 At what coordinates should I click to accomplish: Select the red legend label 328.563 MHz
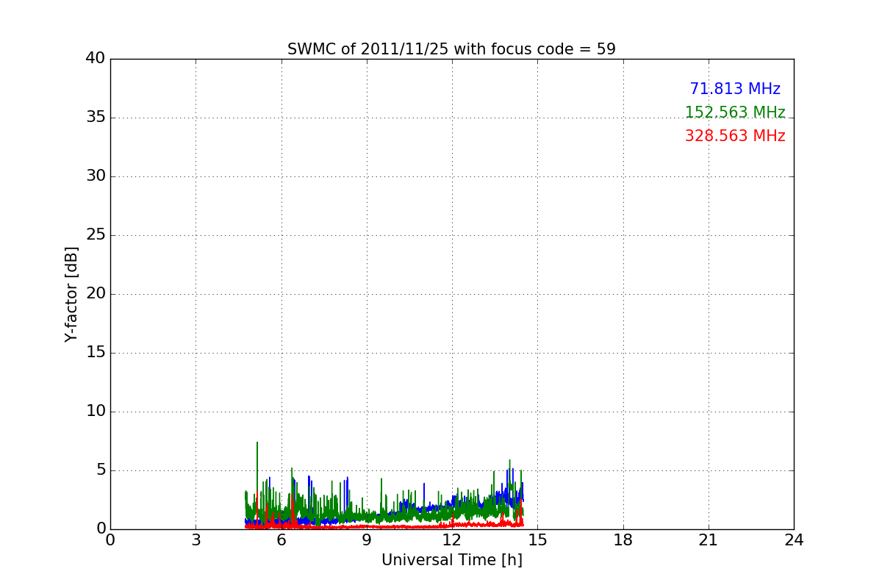coord(735,136)
